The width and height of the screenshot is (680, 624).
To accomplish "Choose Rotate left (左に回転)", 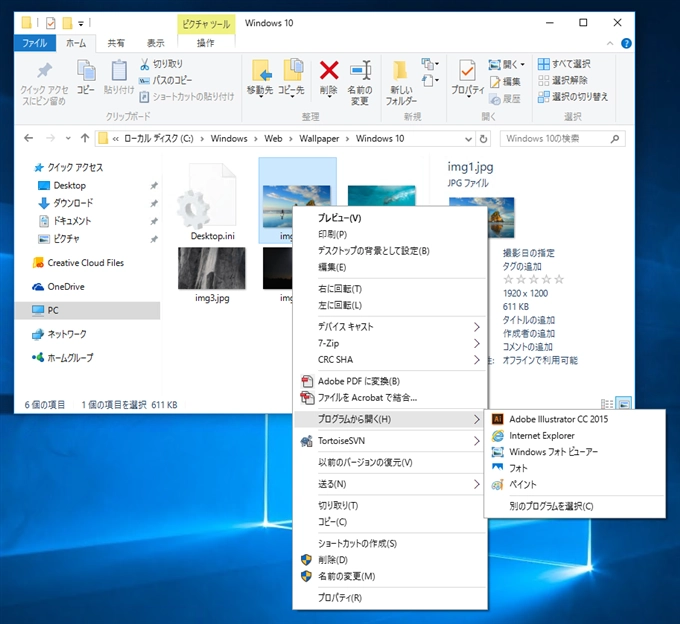I will pyautogui.click(x=390, y=305).
